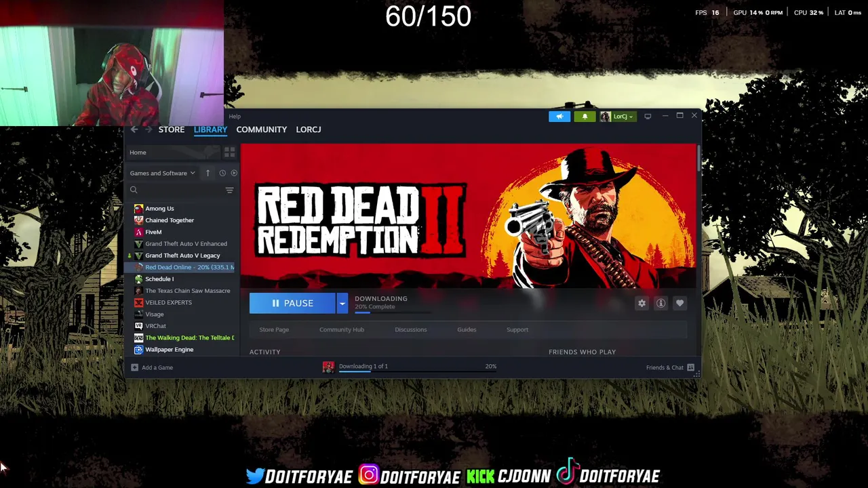Open the Discussions link
Viewport: 868px width, 488px height.
411,330
